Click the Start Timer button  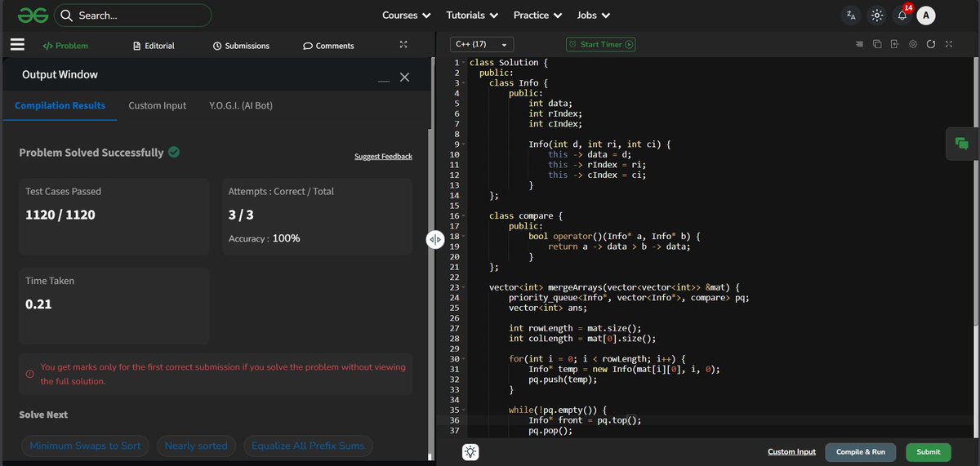(x=601, y=44)
